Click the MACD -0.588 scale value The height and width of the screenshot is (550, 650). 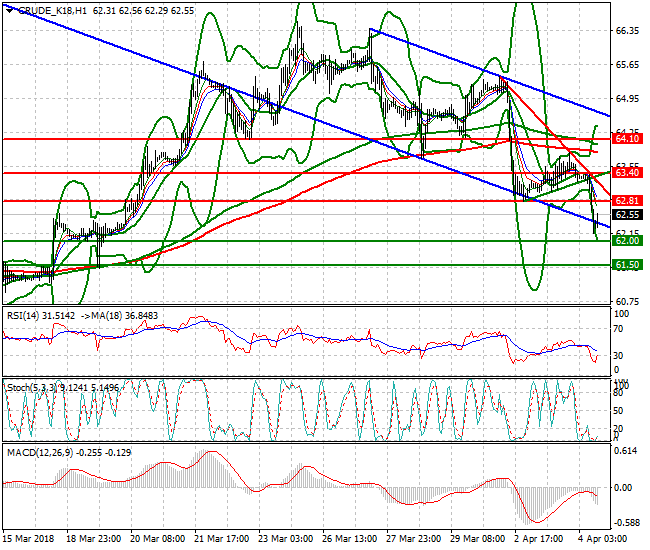coord(626,523)
